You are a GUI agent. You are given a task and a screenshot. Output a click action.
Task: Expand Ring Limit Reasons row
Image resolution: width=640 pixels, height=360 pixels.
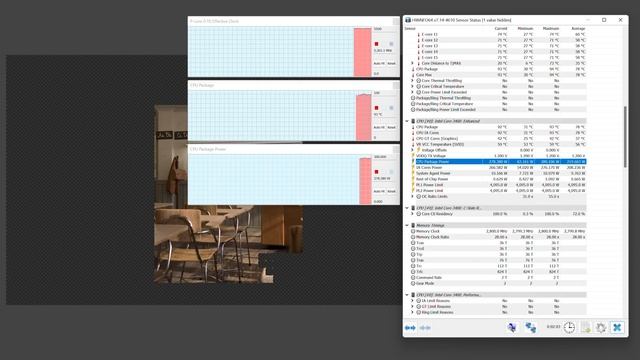(412, 312)
